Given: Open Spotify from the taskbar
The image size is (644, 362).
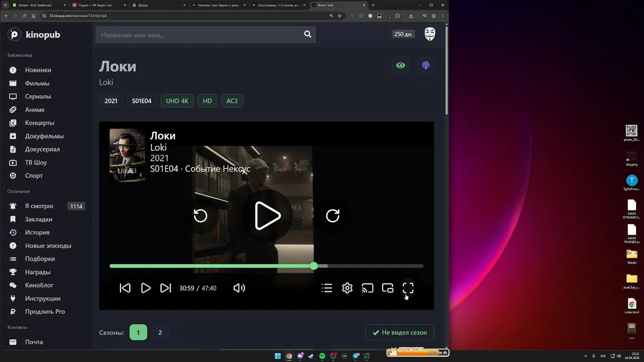Looking at the screenshot, I should click(323, 356).
